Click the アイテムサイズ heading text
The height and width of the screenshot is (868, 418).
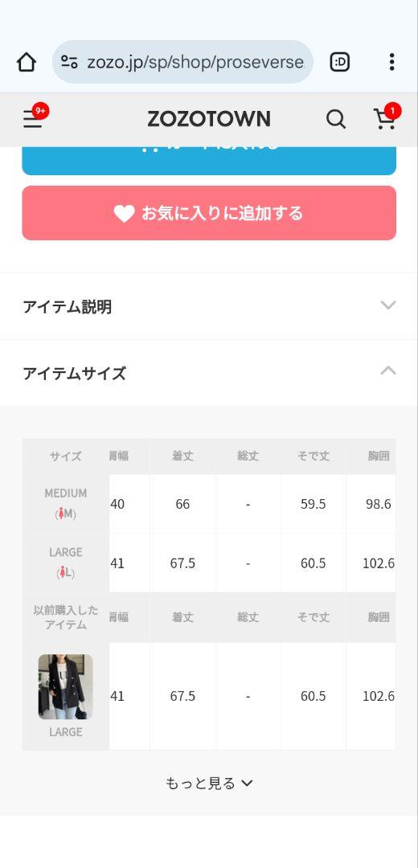[x=74, y=374]
